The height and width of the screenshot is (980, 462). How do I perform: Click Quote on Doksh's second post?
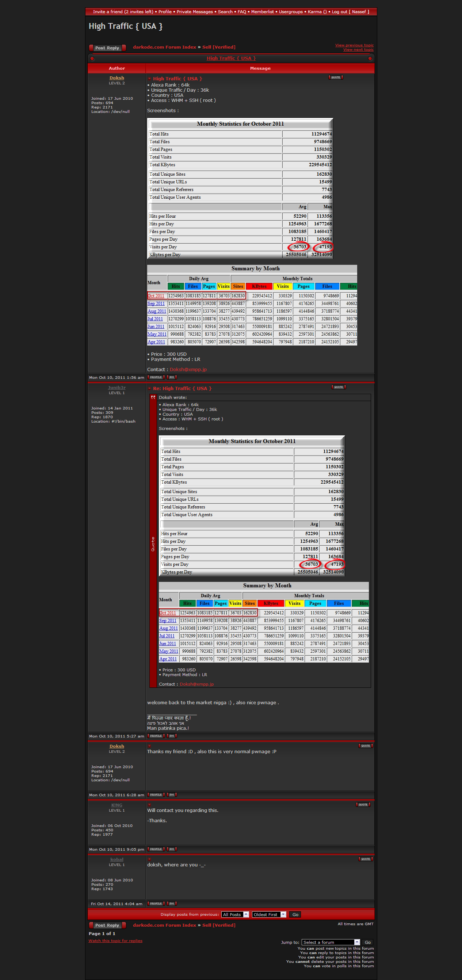click(366, 746)
